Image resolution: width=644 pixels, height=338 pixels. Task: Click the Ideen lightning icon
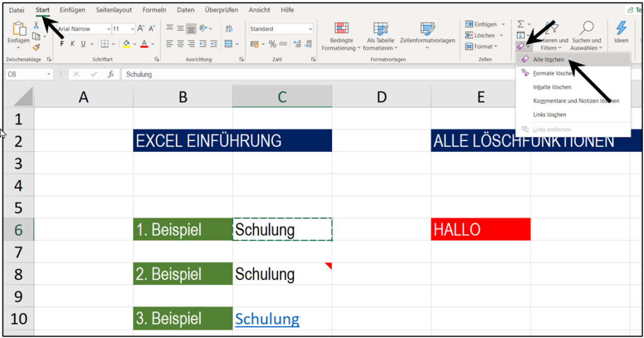pos(621,28)
